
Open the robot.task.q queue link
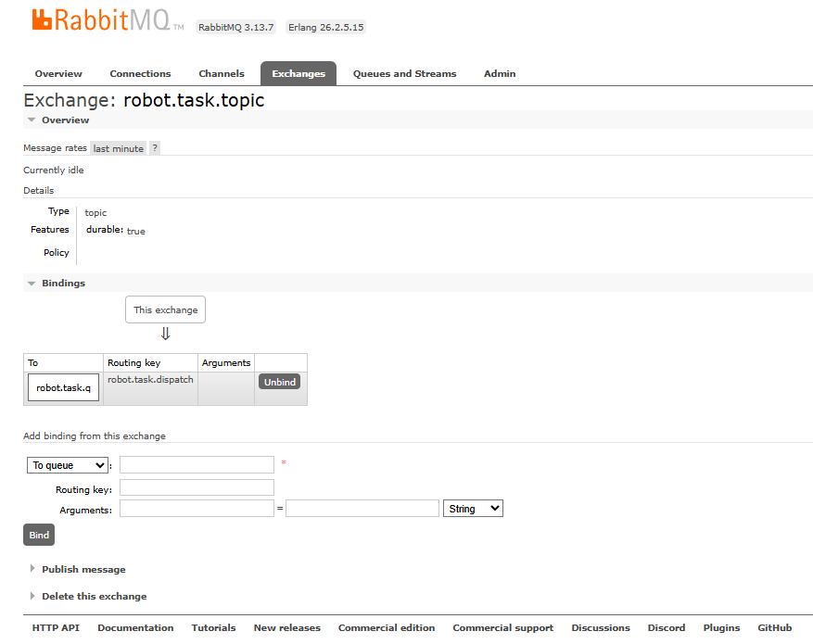(63, 387)
